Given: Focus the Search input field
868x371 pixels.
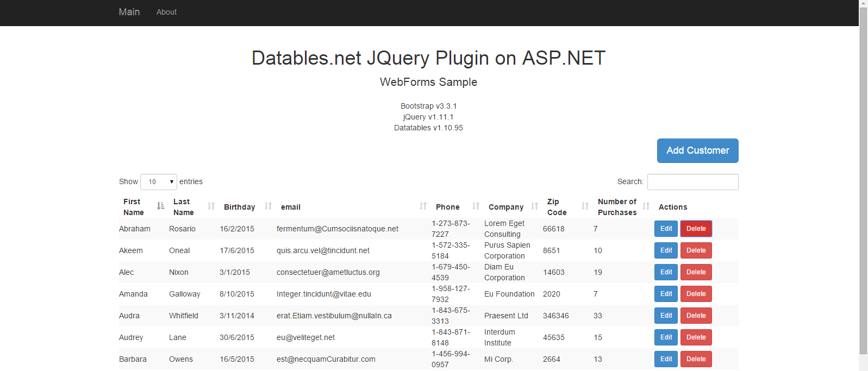Looking at the screenshot, I should click(692, 182).
